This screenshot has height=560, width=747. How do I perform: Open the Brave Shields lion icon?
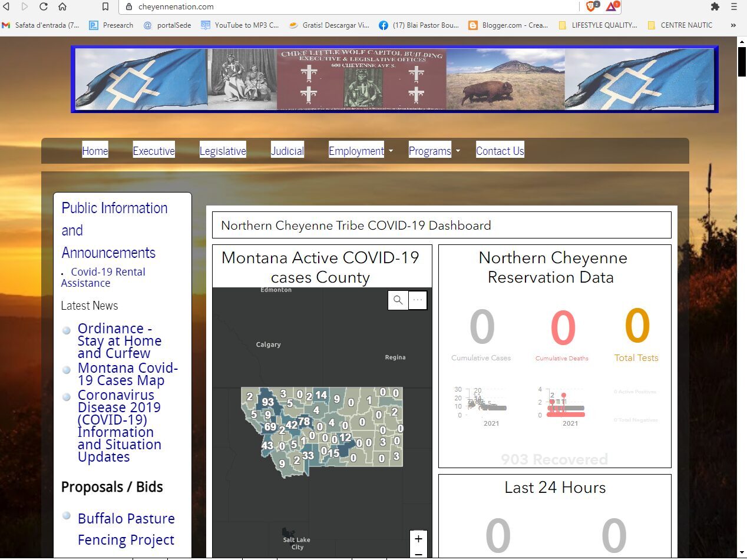click(591, 6)
